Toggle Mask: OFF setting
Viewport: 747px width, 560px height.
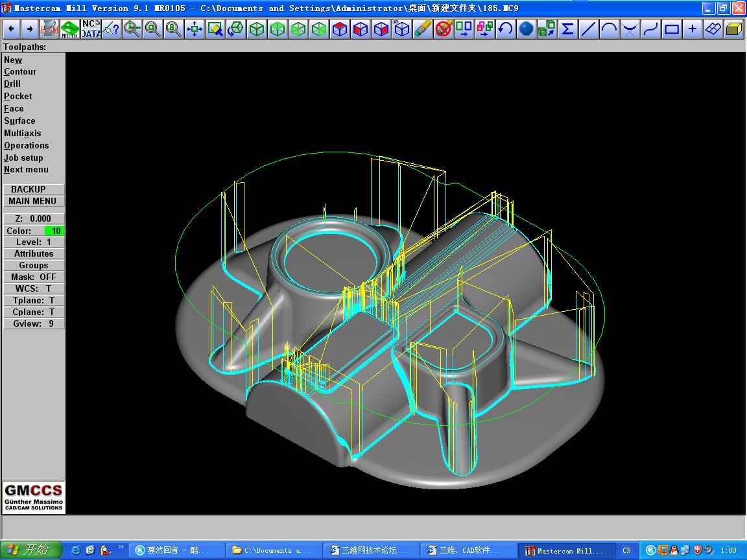(34, 277)
